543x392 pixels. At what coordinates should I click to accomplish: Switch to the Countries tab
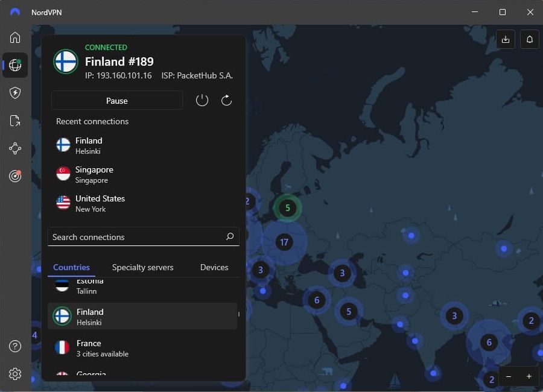pos(71,267)
